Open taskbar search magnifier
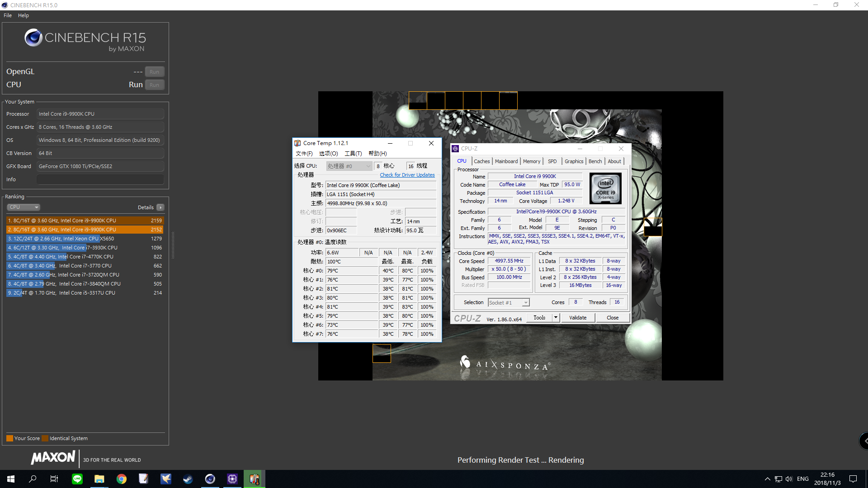The width and height of the screenshot is (868, 488). click(x=33, y=479)
